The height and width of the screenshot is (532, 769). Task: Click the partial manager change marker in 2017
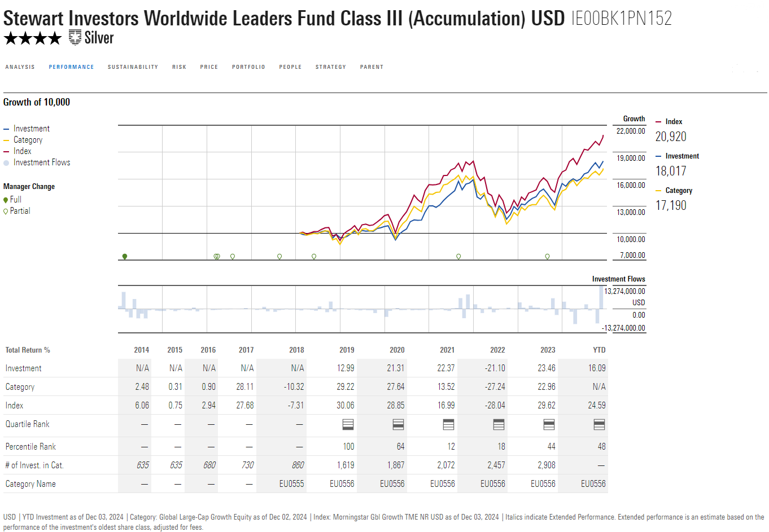point(279,257)
